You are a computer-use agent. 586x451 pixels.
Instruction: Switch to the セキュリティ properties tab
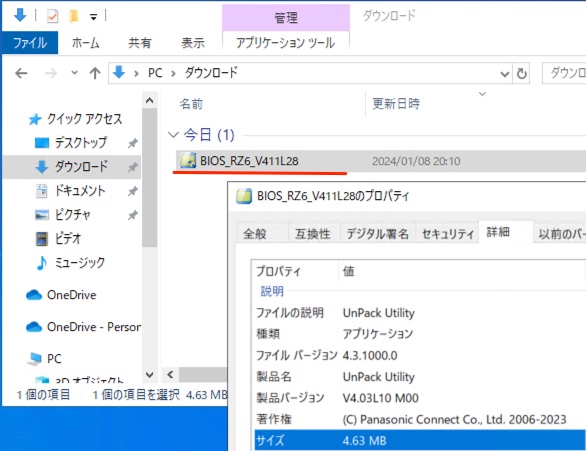(447, 234)
